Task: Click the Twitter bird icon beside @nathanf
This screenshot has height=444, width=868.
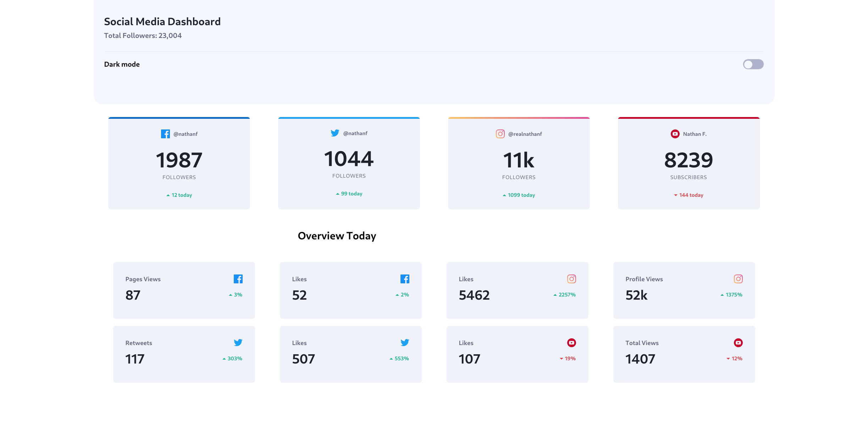Action: click(335, 133)
